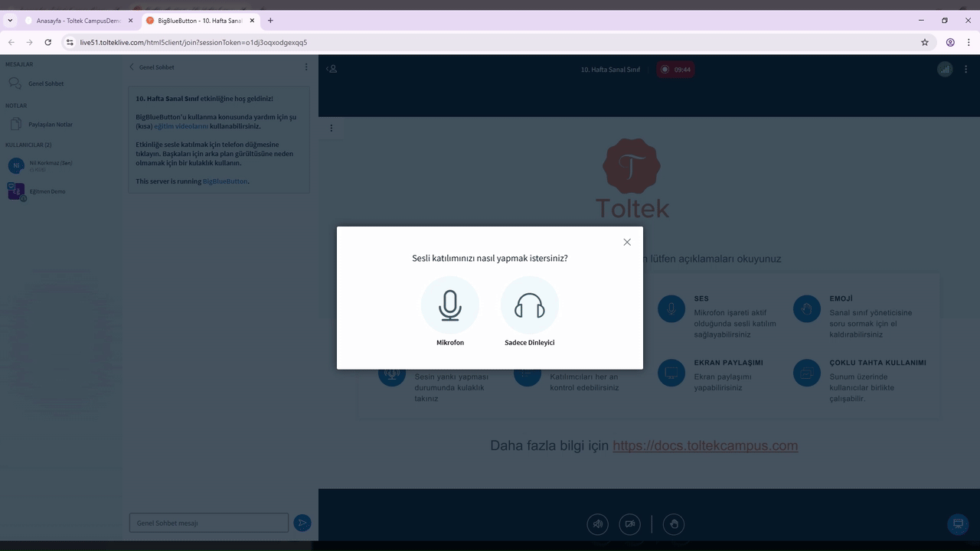980x551 pixels.
Task: Click the address bar URL
Action: (x=194, y=42)
